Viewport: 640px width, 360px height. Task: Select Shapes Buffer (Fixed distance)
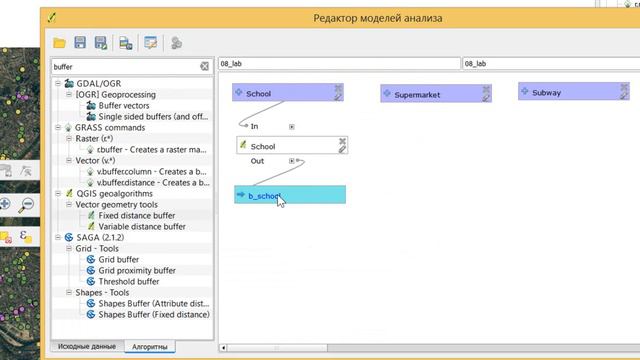tap(154, 315)
